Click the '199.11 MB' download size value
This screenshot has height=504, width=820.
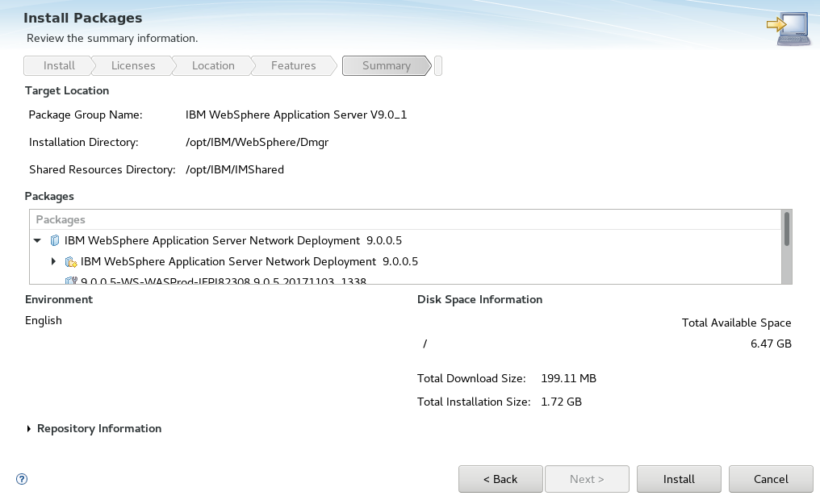568,379
